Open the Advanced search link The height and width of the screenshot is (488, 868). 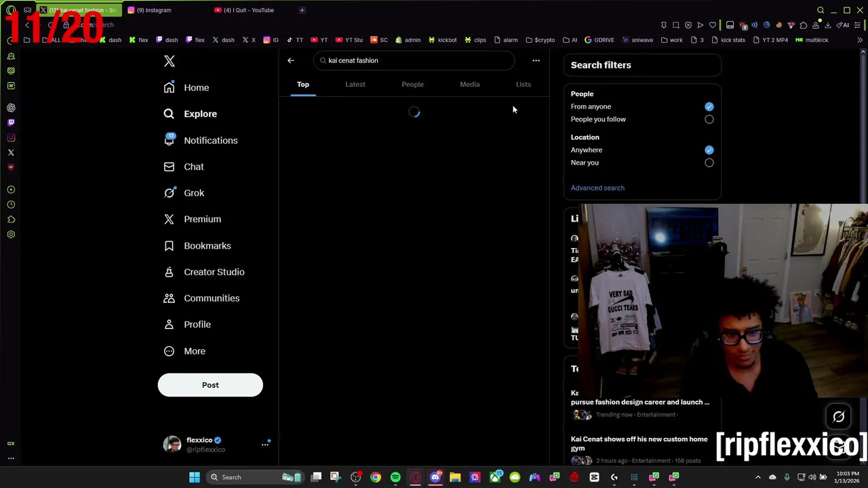pyautogui.click(x=597, y=188)
